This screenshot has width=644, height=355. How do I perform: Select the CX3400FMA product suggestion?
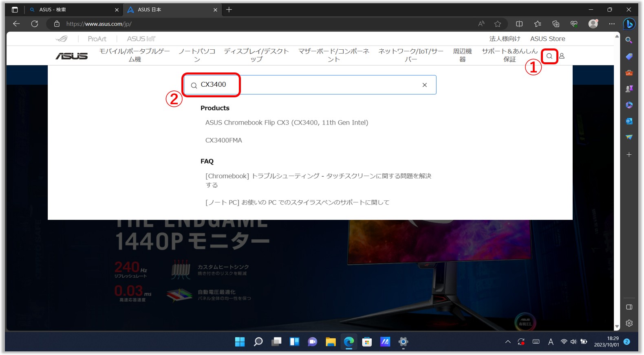(x=224, y=140)
